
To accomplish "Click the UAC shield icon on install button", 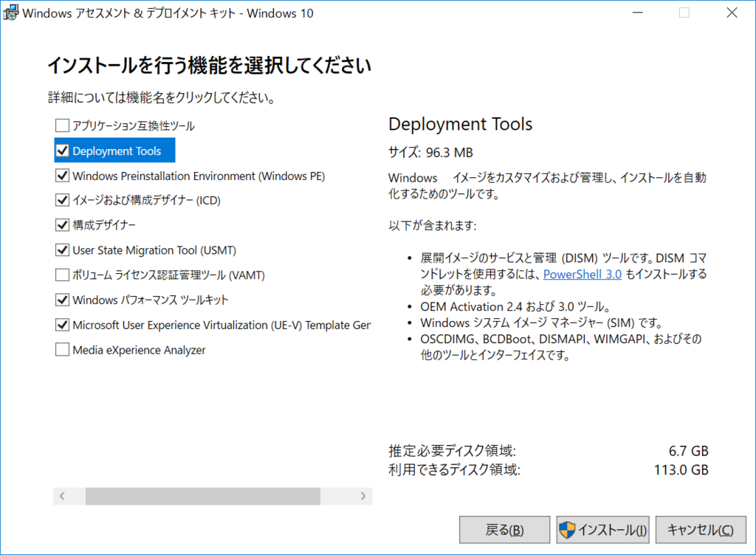I will pyautogui.click(x=567, y=530).
